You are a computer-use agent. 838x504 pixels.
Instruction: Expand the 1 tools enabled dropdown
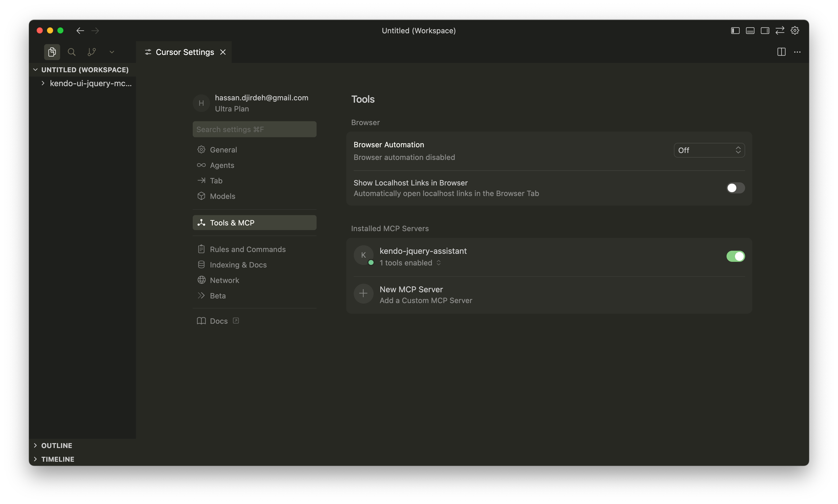(439, 263)
